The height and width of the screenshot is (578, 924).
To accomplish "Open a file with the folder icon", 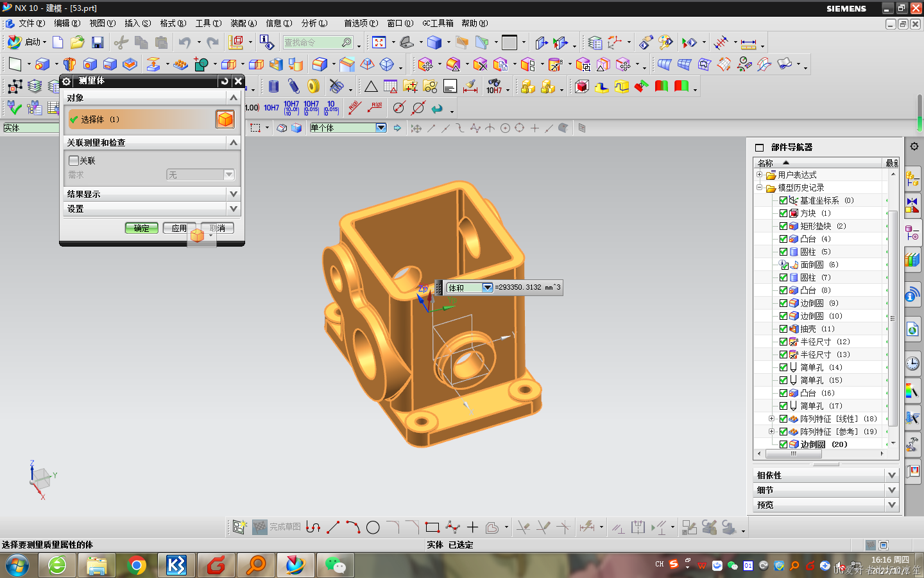I will 78,42.
